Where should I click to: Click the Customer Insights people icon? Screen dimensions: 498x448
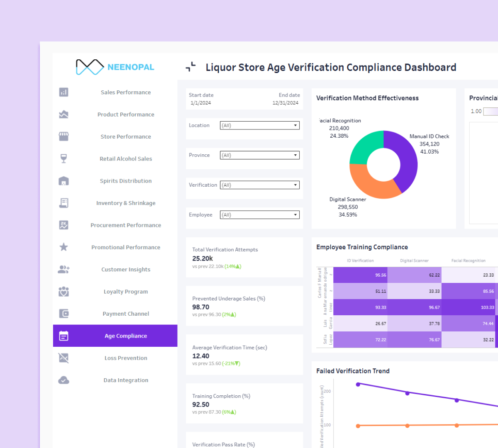pos(63,269)
